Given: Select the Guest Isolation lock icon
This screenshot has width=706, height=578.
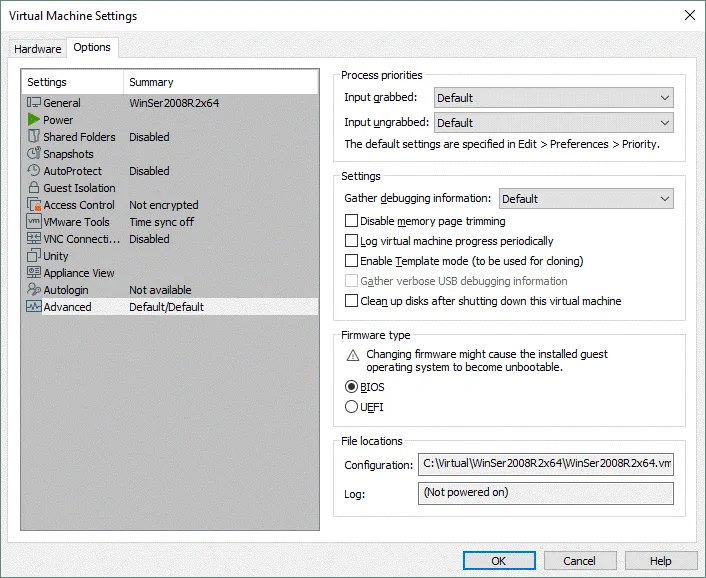Looking at the screenshot, I should tap(34, 188).
